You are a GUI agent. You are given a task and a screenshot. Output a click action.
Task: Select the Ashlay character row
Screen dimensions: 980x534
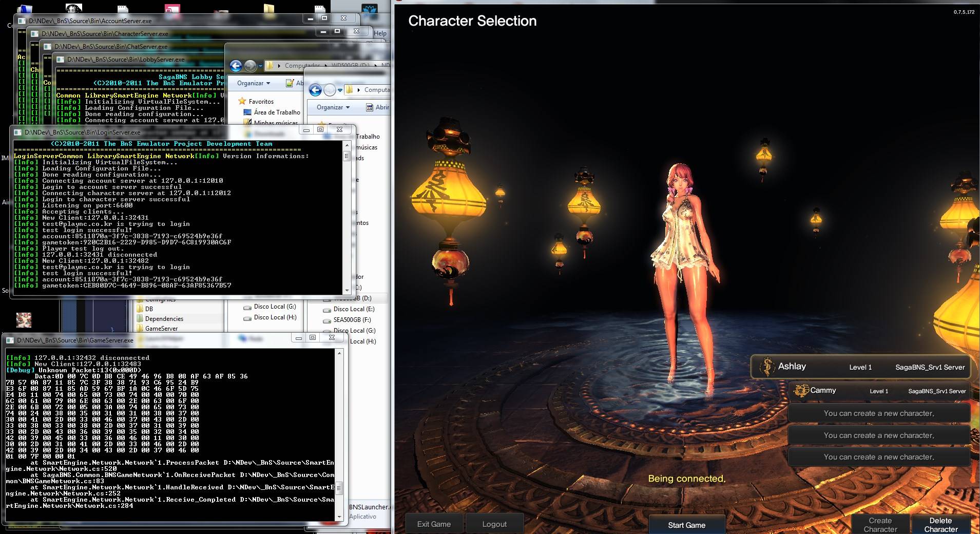860,367
